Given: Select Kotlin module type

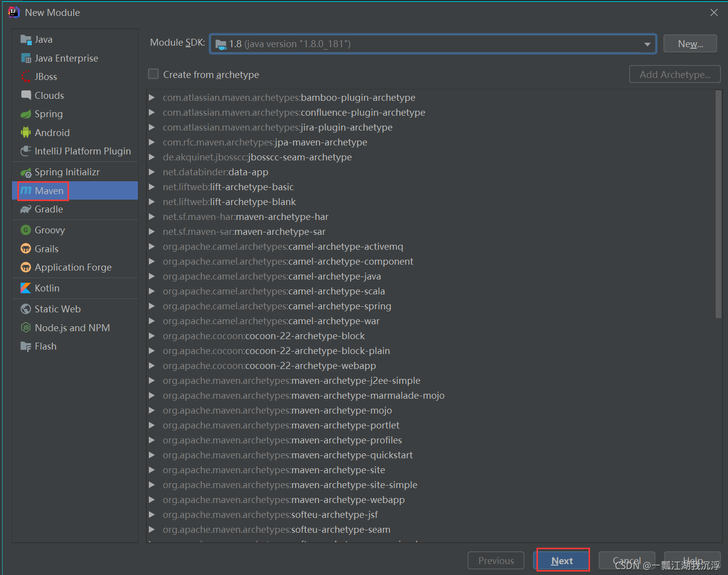Looking at the screenshot, I should pos(75,288).
